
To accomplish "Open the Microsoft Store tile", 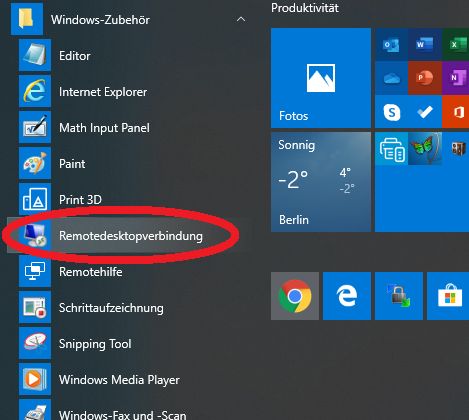I will pos(448,296).
